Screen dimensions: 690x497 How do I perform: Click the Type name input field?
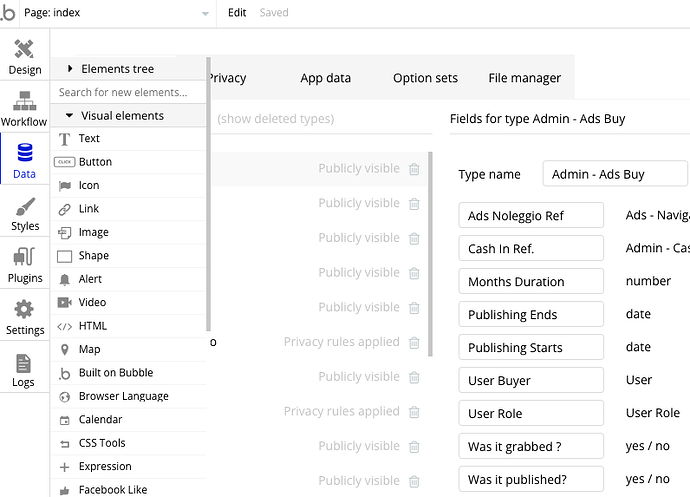(615, 174)
